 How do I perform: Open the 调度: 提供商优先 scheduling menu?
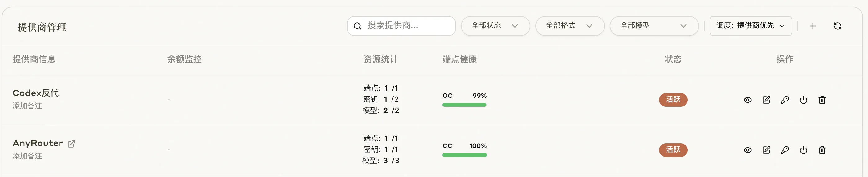(x=751, y=26)
